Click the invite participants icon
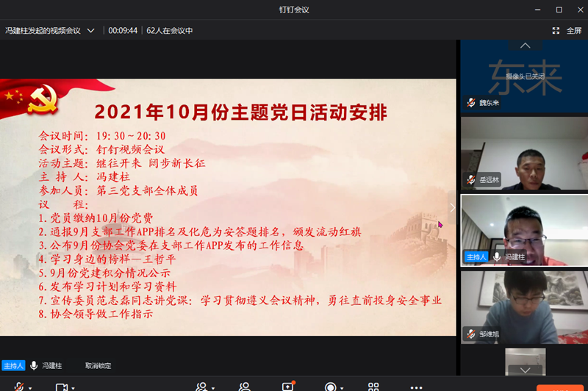Viewport: 588px width, 391px height. pos(201,387)
